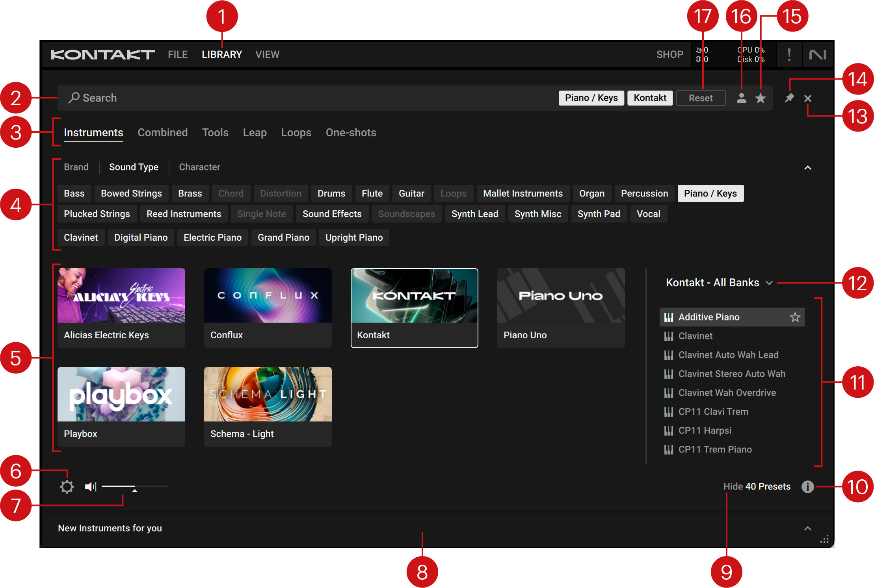The width and height of the screenshot is (874, 588).
Task: Open the Native Instruments logo icon
Action: tap(818, 55)
